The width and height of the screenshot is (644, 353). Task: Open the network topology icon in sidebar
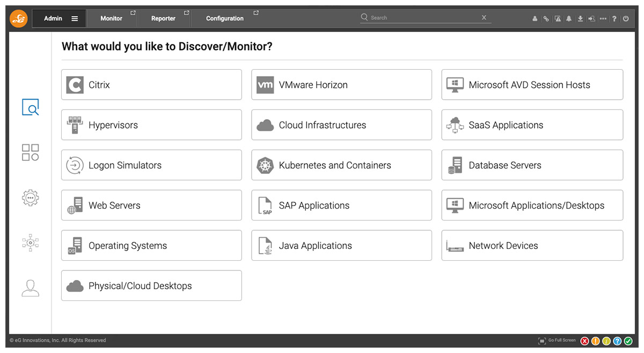pyautogui.click(x=31, y=243)
